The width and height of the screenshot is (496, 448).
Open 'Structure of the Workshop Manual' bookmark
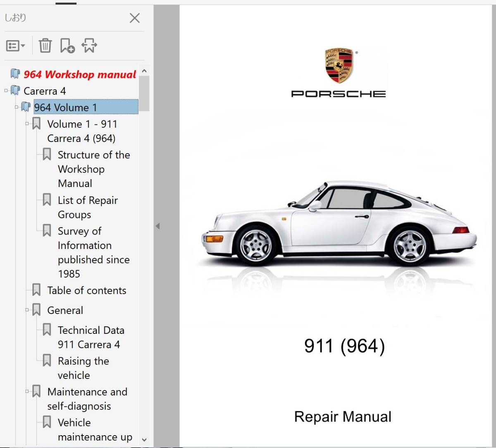(x=94, y=169)
